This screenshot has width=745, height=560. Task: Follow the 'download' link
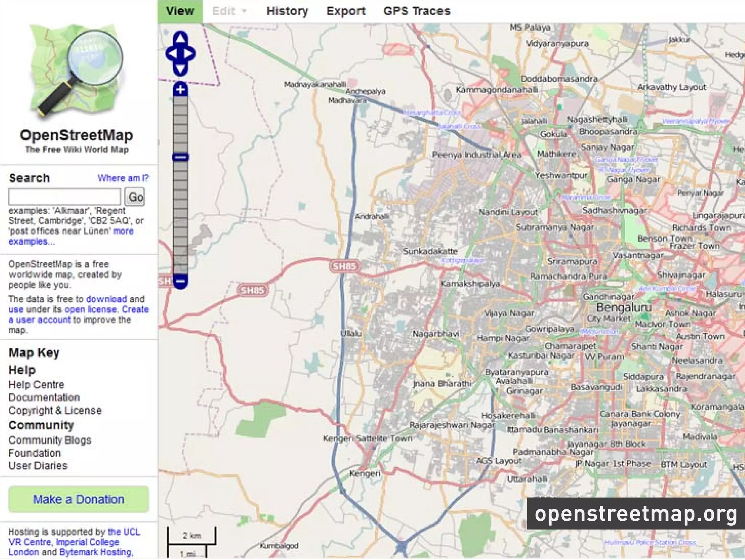pyautogui.click(x=107, y=299)
